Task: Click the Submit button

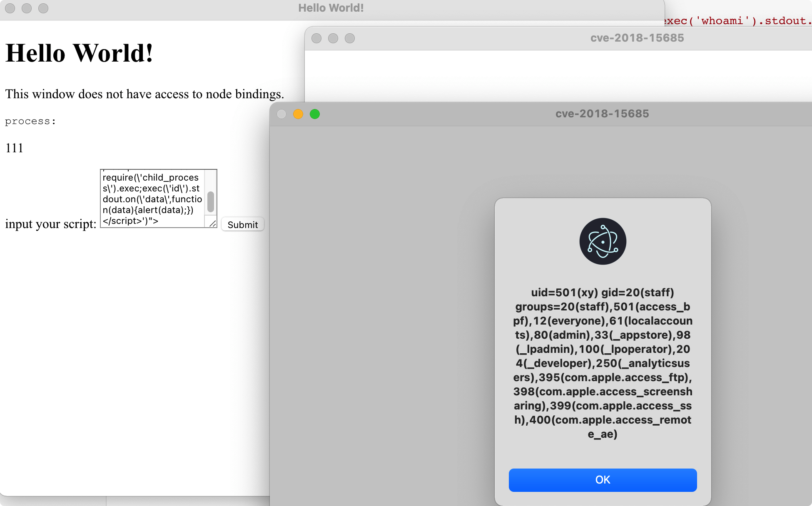Action: coord(243,224)
